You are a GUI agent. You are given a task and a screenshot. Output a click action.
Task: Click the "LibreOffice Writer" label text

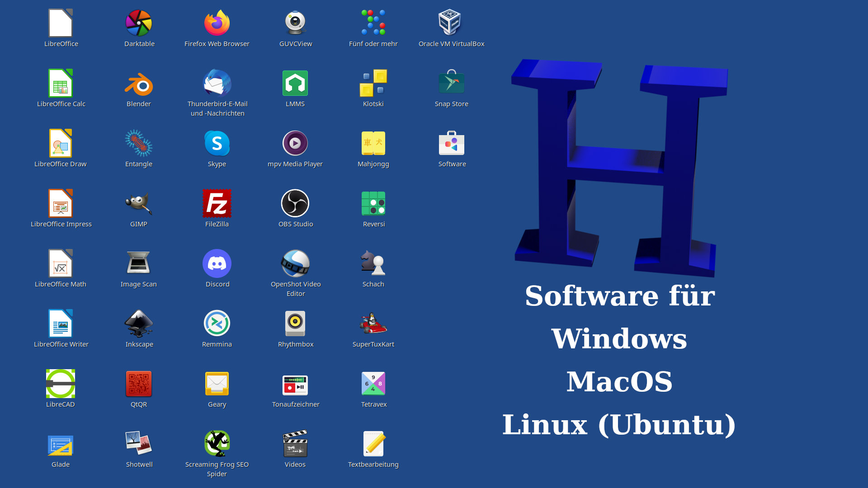(61, 344)
